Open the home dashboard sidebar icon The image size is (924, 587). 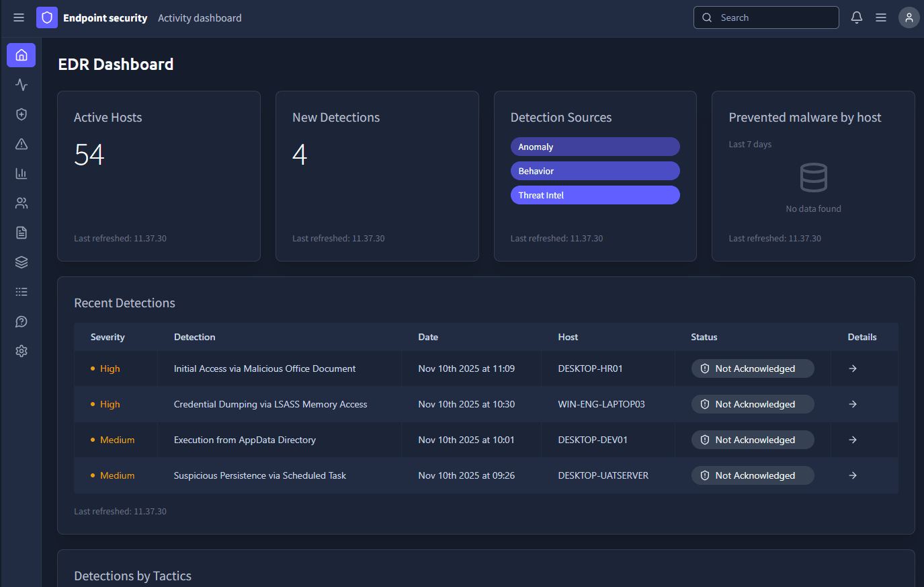coord(22,55)
